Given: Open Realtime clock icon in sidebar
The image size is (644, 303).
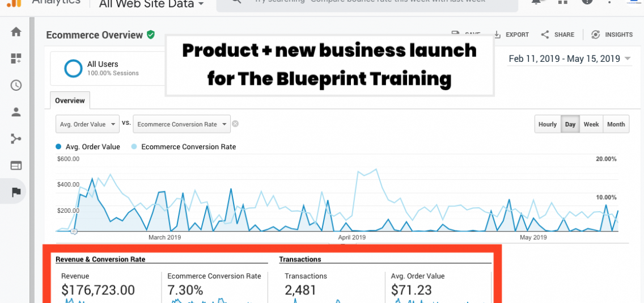Looking at the screenshot, I should pyautogui.click(x=16, y=85).
